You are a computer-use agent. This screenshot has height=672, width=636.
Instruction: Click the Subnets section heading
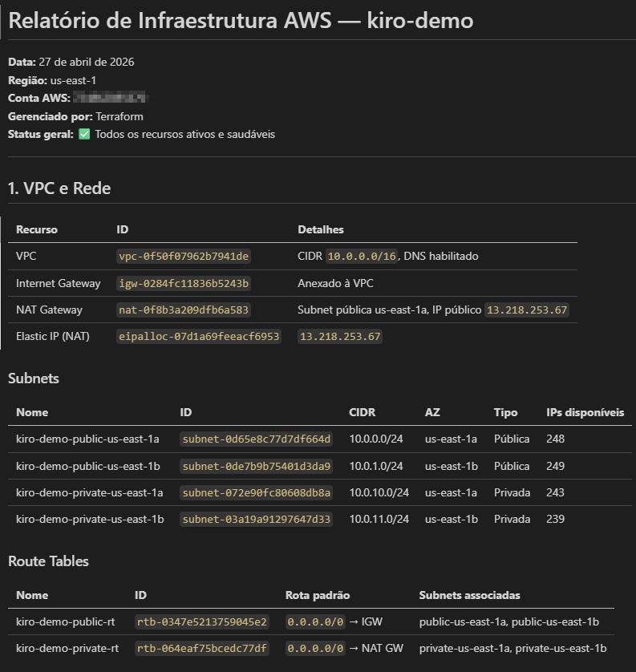pyautogui.click(x=34, y=378)
